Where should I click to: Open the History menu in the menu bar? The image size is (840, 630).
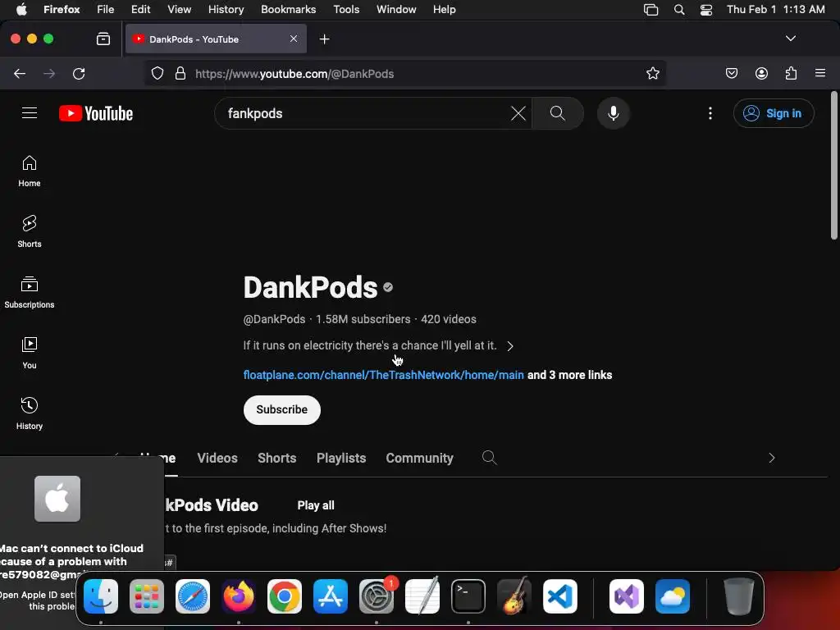pos(226,10)
